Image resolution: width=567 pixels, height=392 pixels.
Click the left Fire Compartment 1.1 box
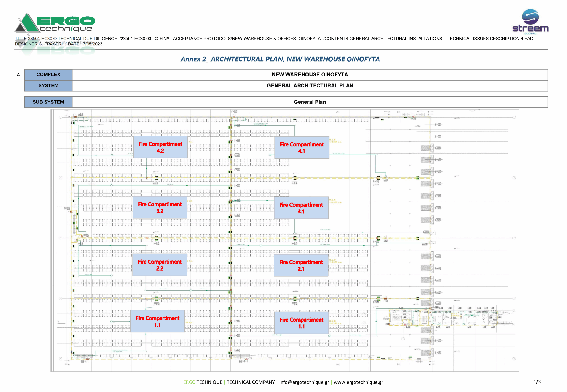pos(157,322)
